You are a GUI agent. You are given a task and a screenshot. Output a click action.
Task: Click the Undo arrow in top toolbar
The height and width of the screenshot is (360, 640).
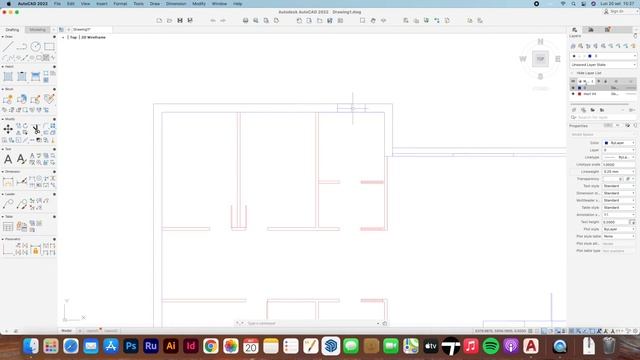(213, 20)
